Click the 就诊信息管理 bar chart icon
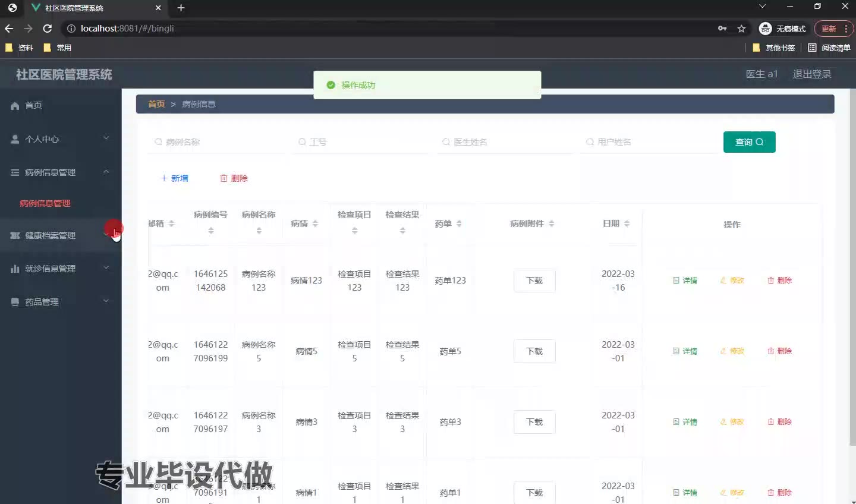This screenshot has height=504, width=856. tap(15, 269)
